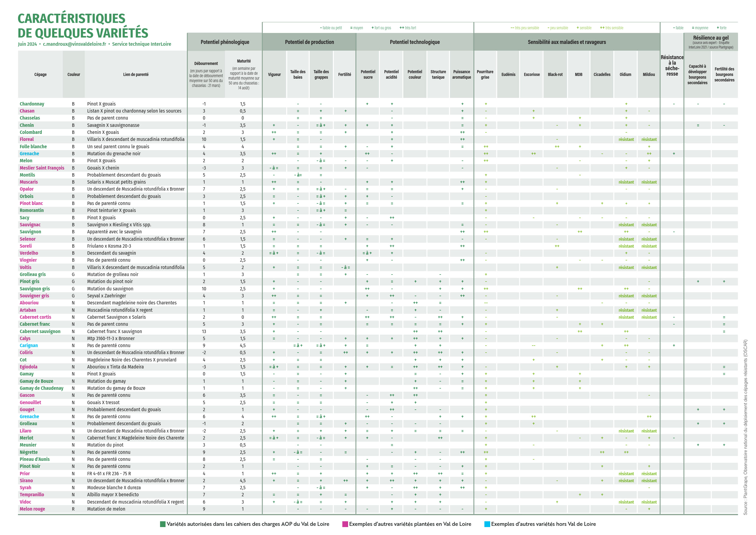Screen dimensions: 756x535
Task: Click the c.mandroux@vinsvaldeloire.fr email address
Action: point(74,44)
